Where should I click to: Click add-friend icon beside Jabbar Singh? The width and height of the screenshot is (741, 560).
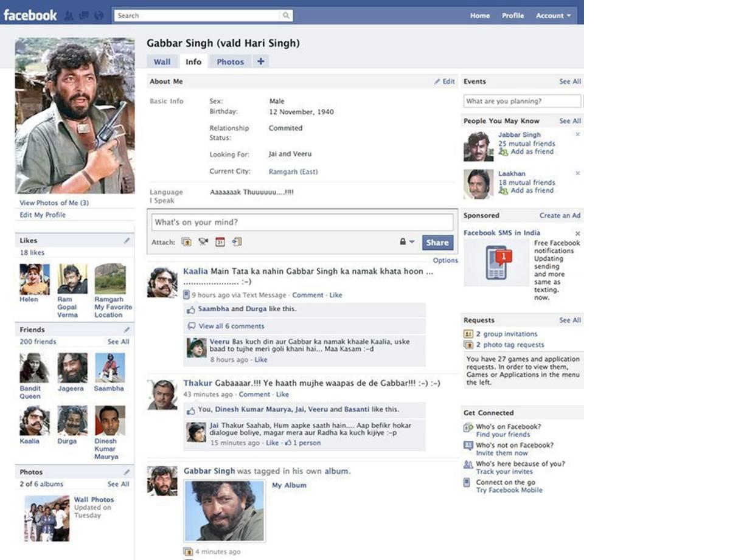click(503, 151)
